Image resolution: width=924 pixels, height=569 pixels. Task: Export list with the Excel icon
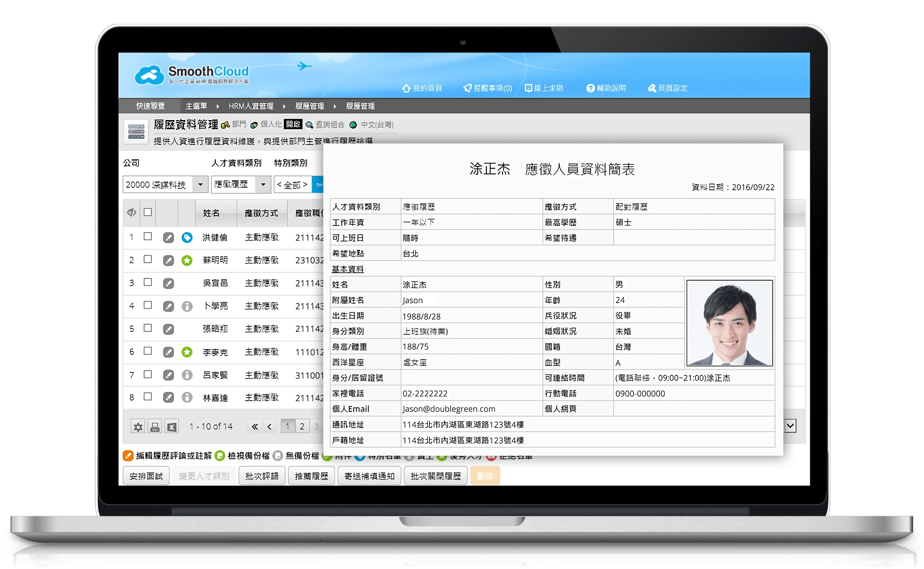[171, 427]
